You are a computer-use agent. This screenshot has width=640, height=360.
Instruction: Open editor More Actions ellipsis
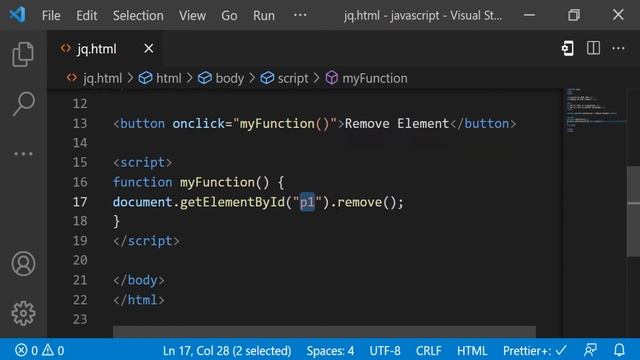pos(618,48)
